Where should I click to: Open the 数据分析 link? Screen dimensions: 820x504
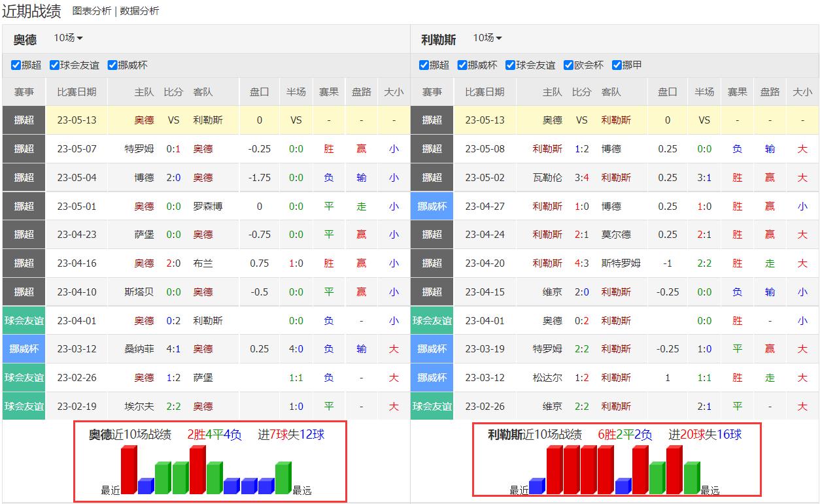click(x=139, y=10)
